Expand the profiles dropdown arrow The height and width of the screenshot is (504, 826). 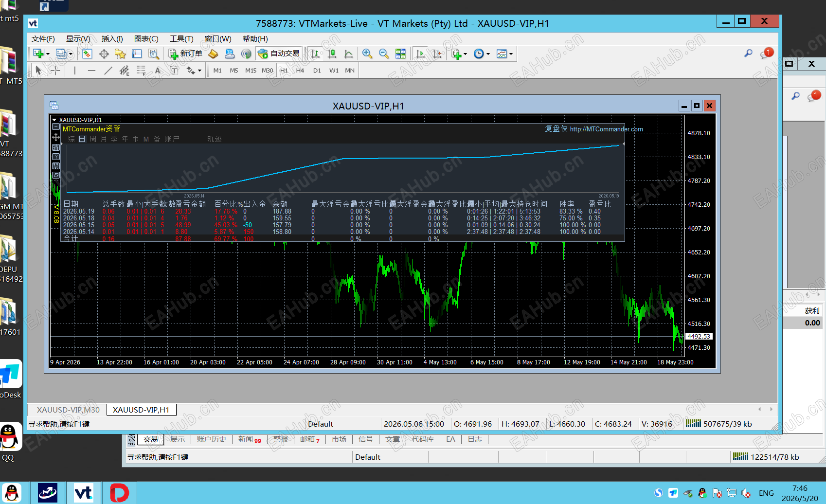tap(71, 54)
